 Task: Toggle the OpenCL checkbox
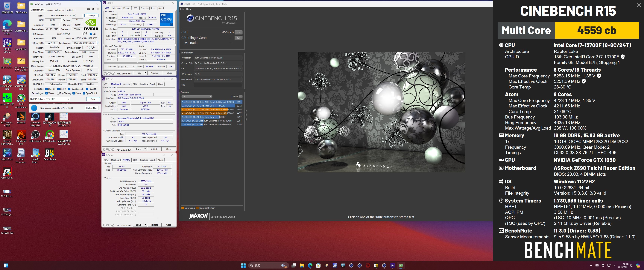(x=46, y=89)
